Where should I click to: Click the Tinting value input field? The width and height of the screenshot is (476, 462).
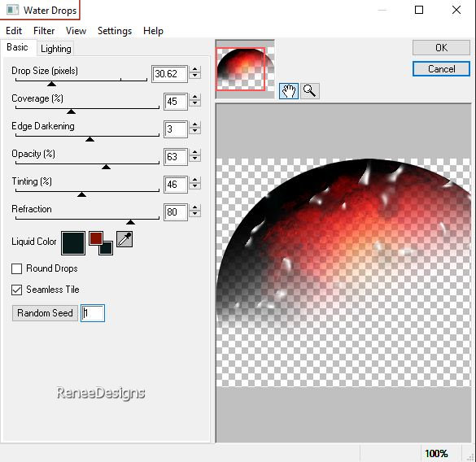(176, 185)
